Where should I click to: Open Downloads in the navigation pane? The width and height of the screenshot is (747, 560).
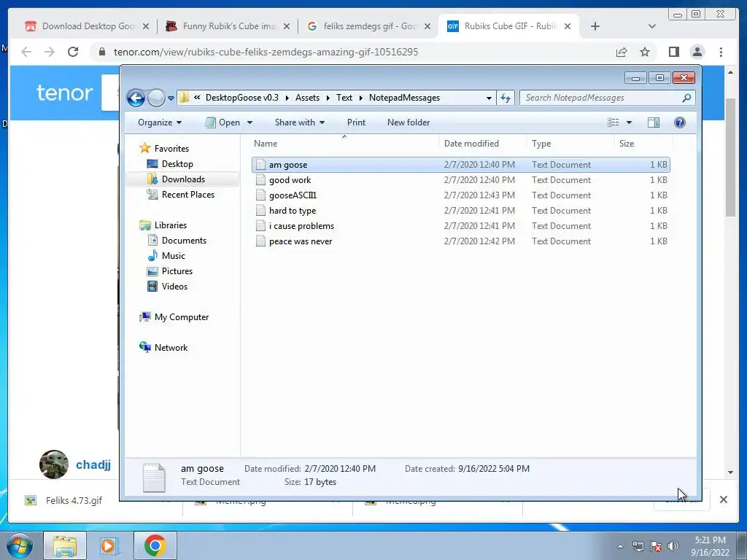pyautogui.click(x=183, y=179)
